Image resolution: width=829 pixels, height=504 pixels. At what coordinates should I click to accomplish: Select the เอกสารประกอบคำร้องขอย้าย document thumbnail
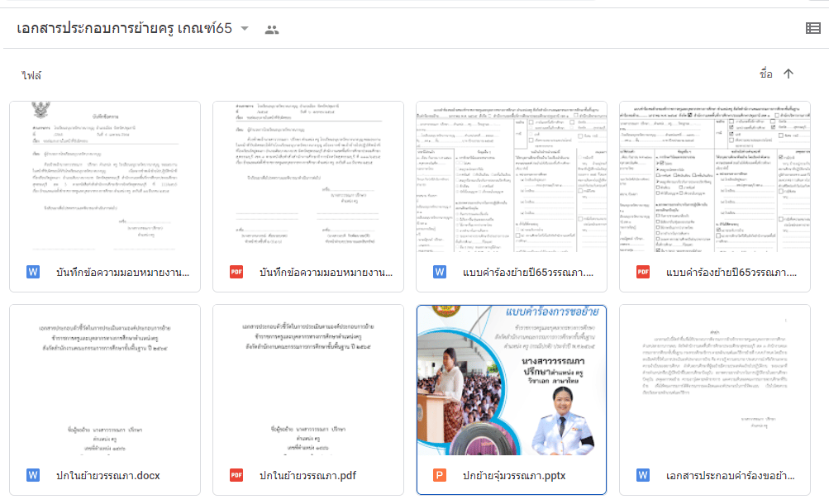coord(715,380)
